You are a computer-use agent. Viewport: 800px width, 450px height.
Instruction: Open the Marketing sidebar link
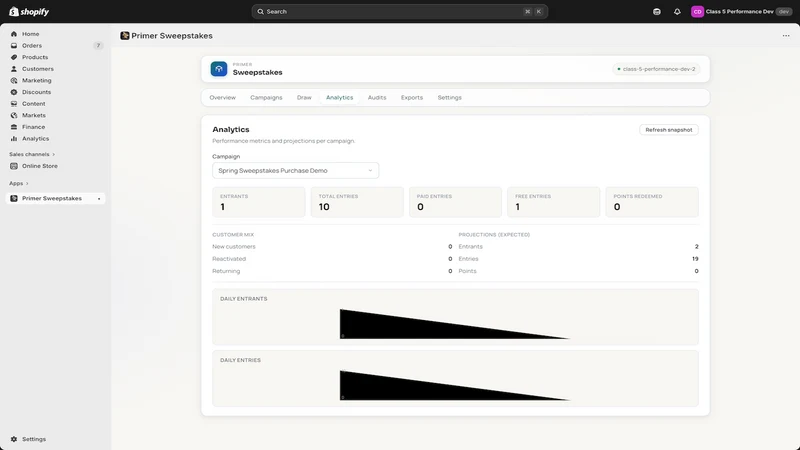pos(36,81)
